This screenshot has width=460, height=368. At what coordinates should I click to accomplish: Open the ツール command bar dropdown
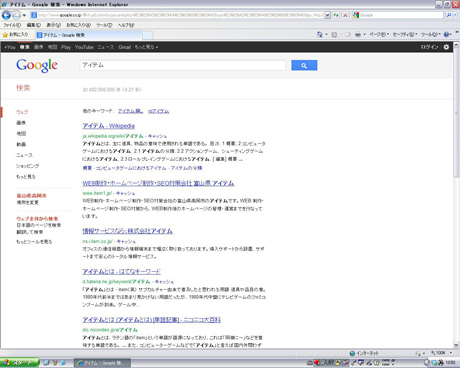click(430, 34)
